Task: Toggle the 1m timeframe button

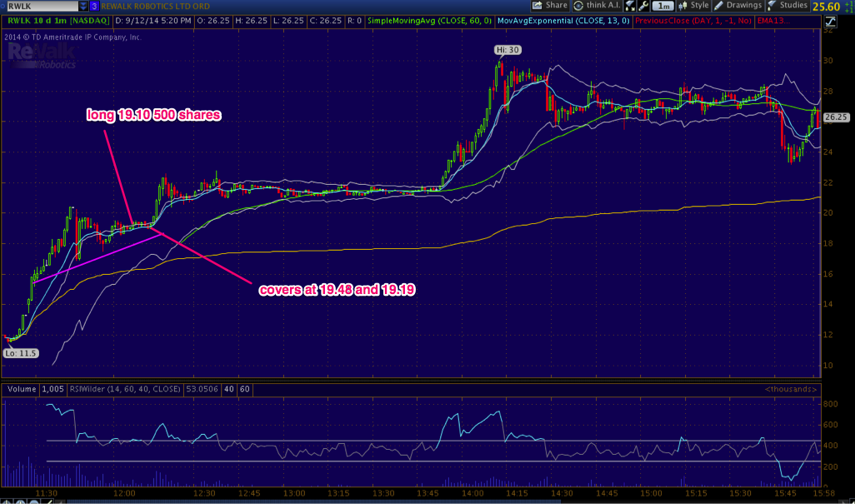Action: pos(664,5)
